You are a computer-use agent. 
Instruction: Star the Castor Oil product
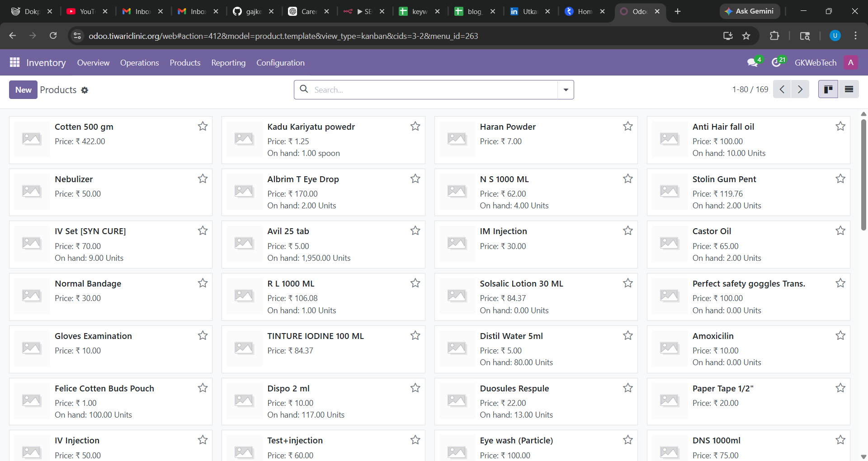tap(840, 230)
